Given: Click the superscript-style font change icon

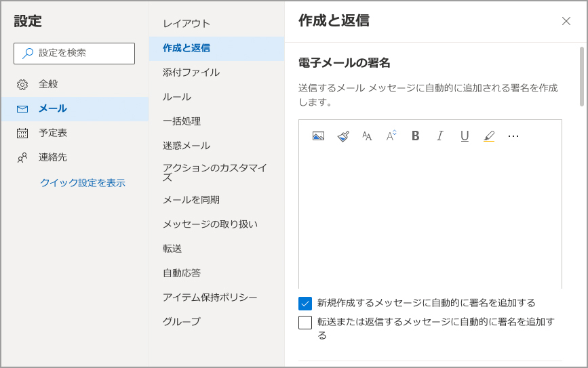Looking at the screenshot, I should 391,136.
